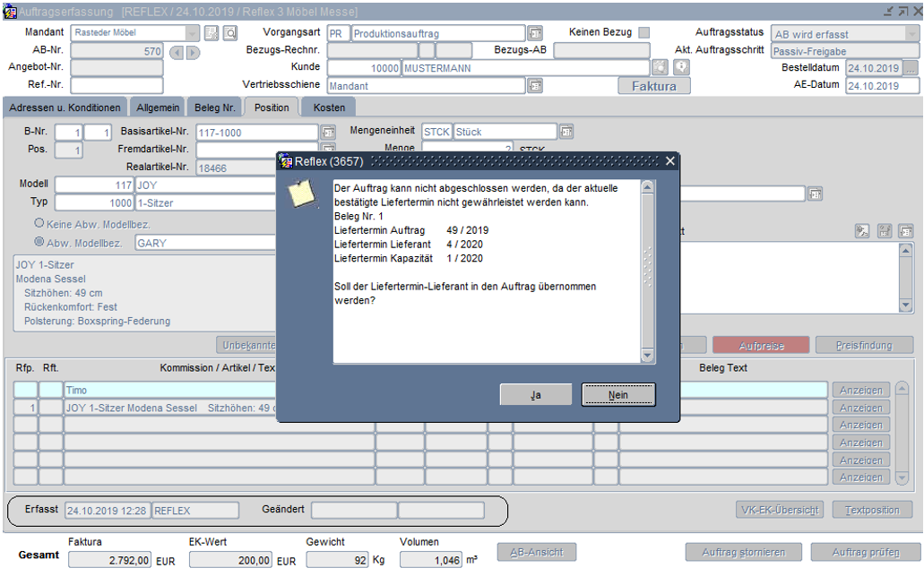
Task: Confirm the dialog by clicking Ja
Action: pos(536,395)
